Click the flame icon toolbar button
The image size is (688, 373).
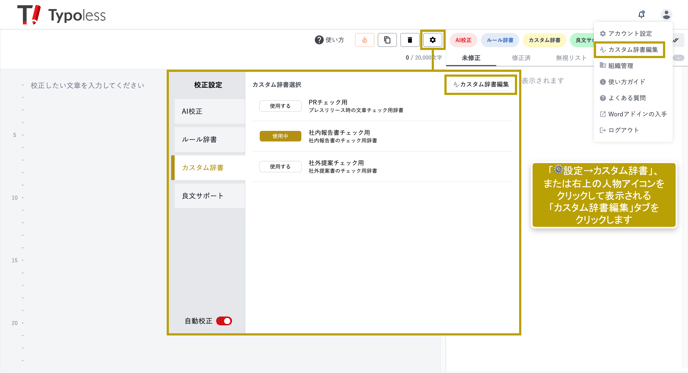tap(364, 40)
